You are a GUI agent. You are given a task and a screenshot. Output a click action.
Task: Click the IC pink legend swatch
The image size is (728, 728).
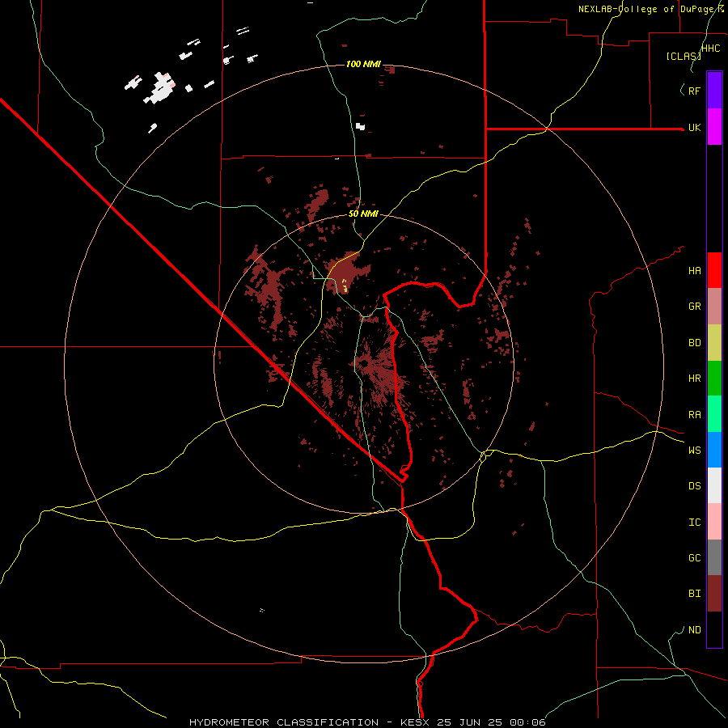click(714, 522)
